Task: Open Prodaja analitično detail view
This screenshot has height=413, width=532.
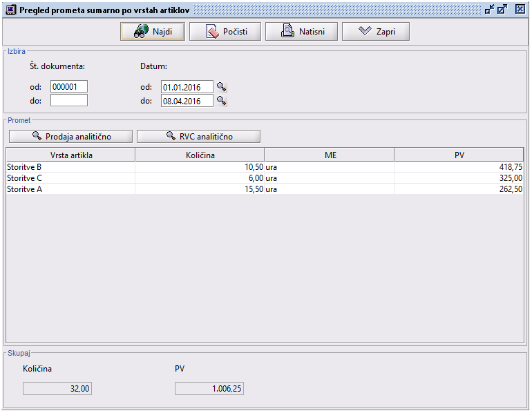Action: [x=70, y=136]
